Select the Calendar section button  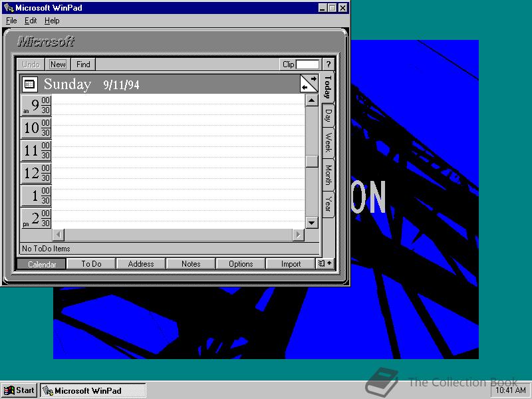(x=41, y=264)
